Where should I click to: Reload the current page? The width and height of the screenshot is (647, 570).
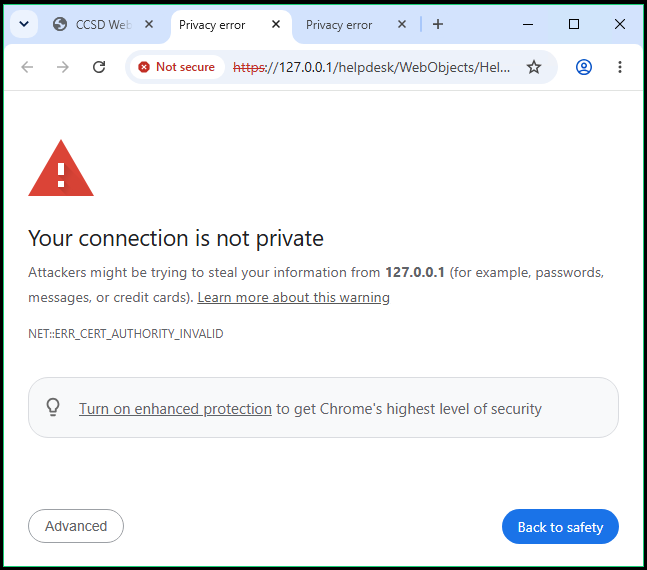[99, 67]
